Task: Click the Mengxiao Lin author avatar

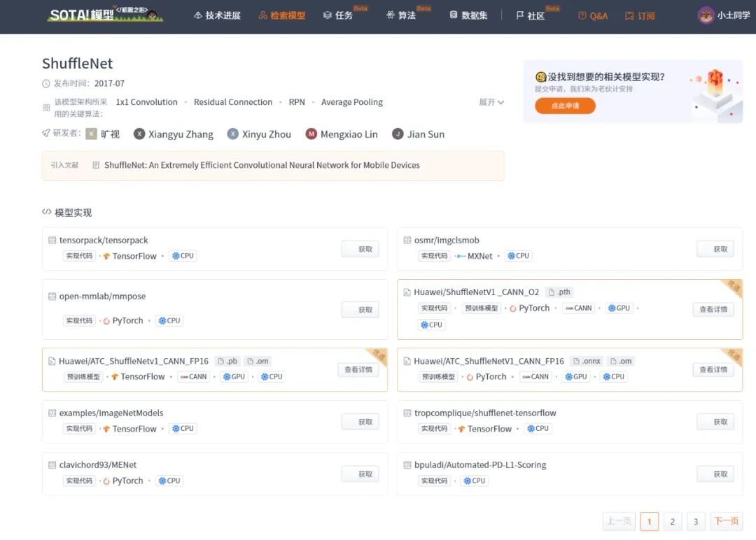Action: click(311, 134)
